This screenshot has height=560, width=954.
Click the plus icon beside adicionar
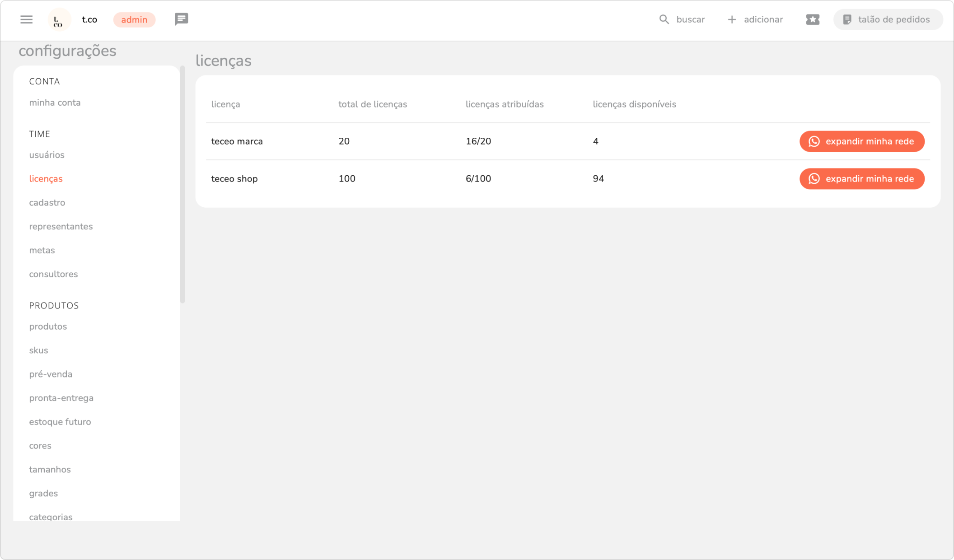732,19
